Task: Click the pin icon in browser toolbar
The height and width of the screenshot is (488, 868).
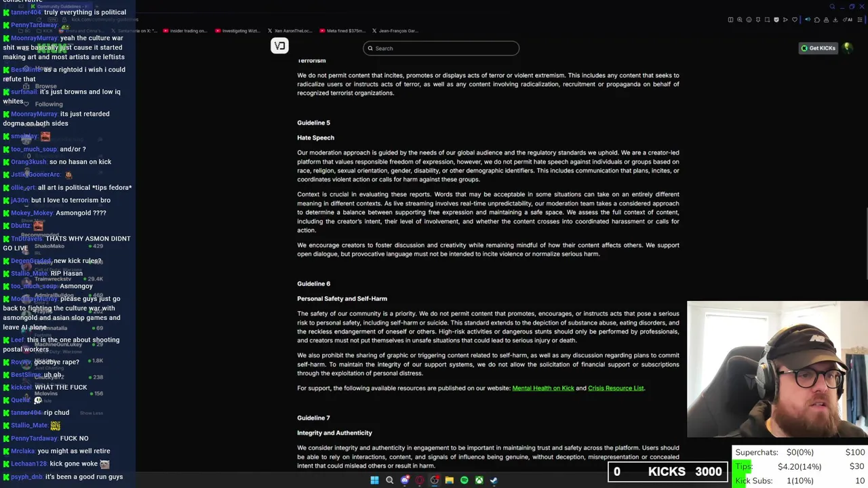Action: pos(758,20)
